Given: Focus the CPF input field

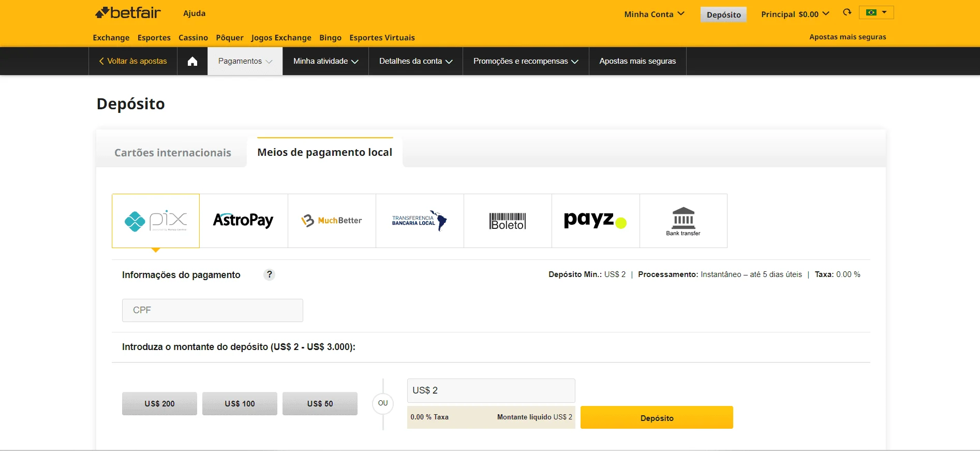Looking at the screenshot, I should click(x=213, y=310).
